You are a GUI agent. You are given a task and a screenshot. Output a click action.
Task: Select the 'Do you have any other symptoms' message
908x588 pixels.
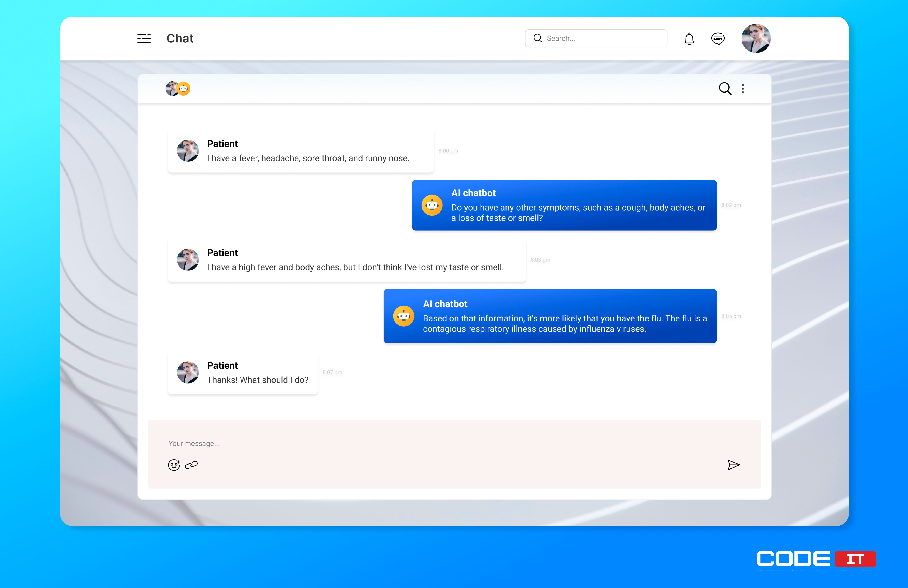564,205
